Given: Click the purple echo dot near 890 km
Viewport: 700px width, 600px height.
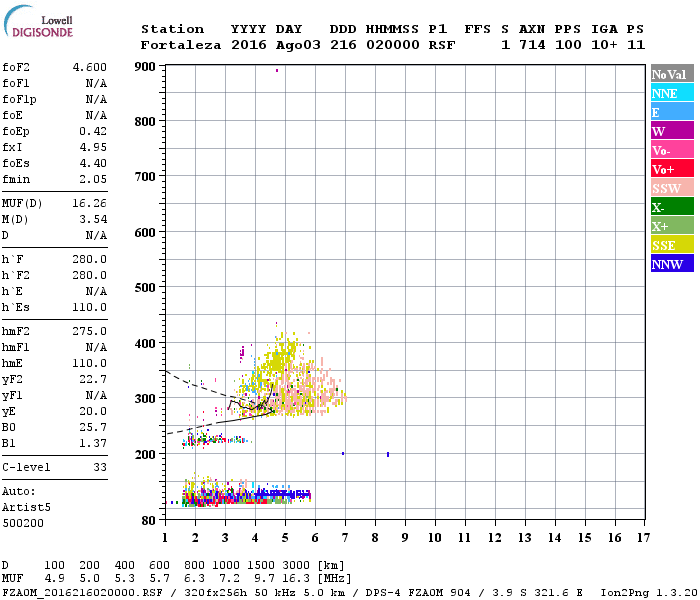Looking at the screenshot, I should (277, 70).
